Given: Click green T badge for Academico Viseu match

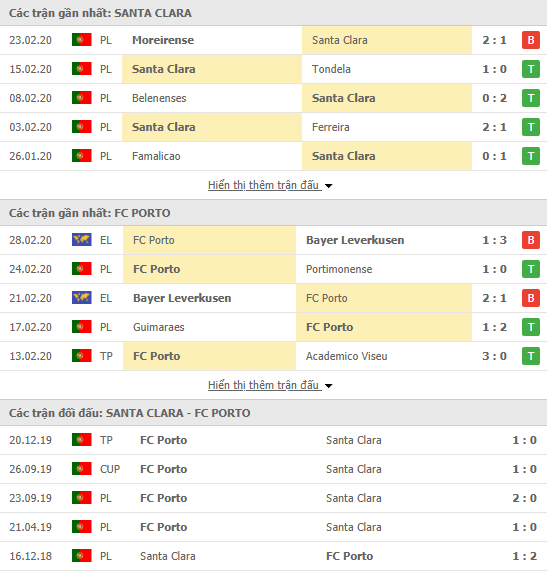Looking at the screenshot, I should point(531,356).
